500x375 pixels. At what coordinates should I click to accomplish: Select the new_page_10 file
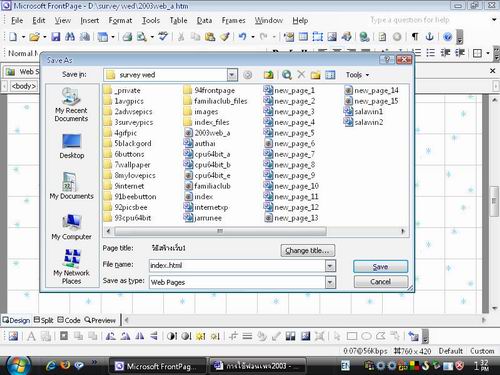point(291,186)
